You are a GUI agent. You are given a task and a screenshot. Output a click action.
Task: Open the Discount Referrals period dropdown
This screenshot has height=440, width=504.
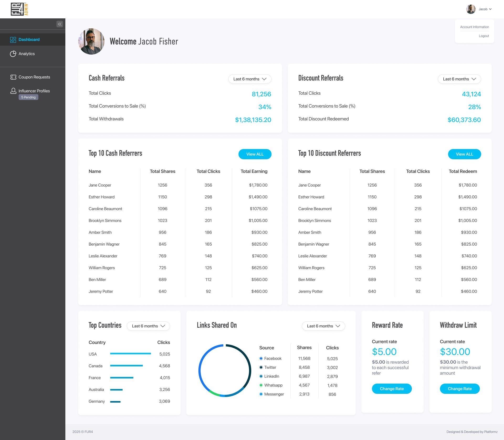tap(459, 79)
